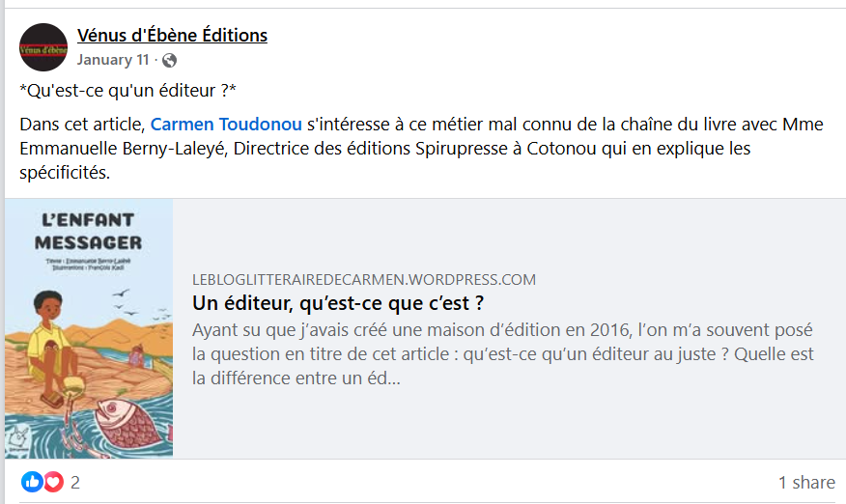Show who reacted via the 2 count
Image resolution: width=846 pixels, height=504 pixels.
(x=75, y=482)
